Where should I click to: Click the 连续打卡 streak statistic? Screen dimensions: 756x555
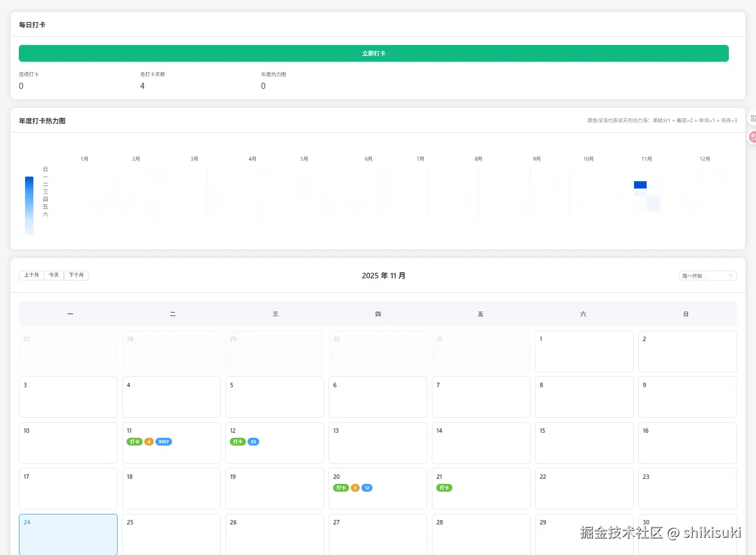29,81
